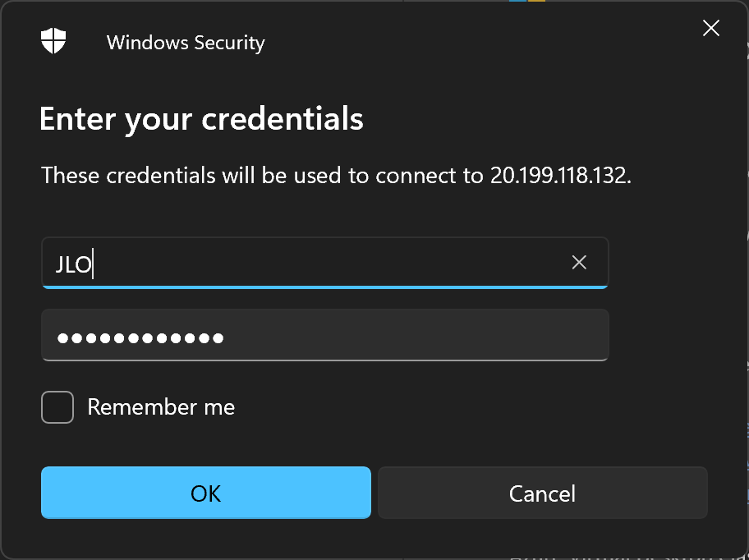Focus the masked password field
The height and width of the screenshot is (560, 749).
click(x=325, y=335)
